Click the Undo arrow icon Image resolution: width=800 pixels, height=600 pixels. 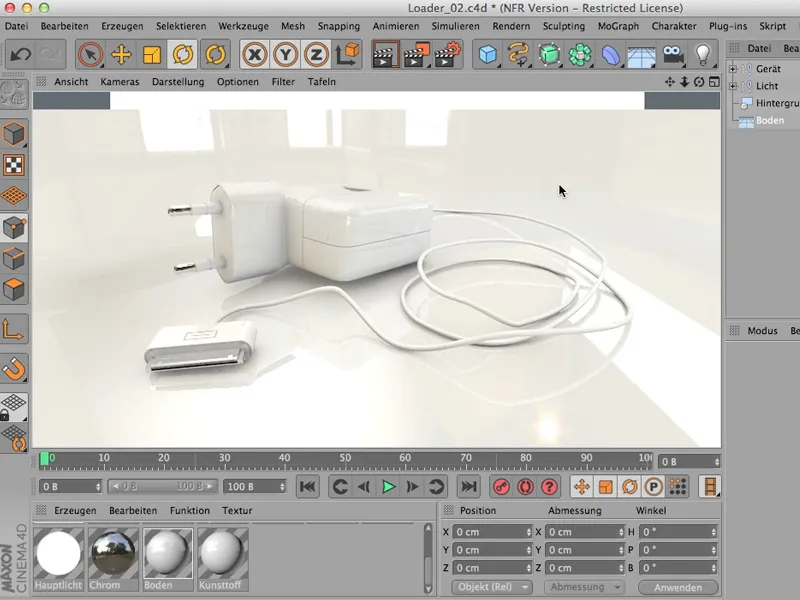(x=20, y=54)
